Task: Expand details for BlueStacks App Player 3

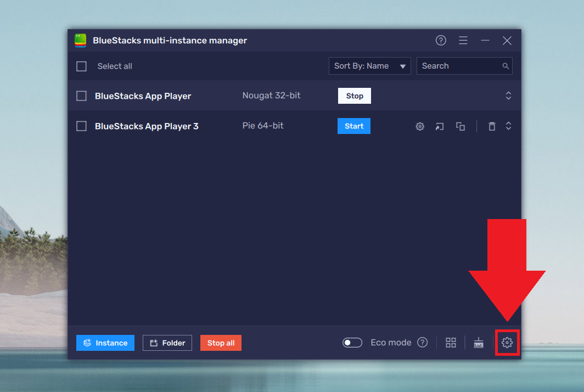Action: pos(508,126)
